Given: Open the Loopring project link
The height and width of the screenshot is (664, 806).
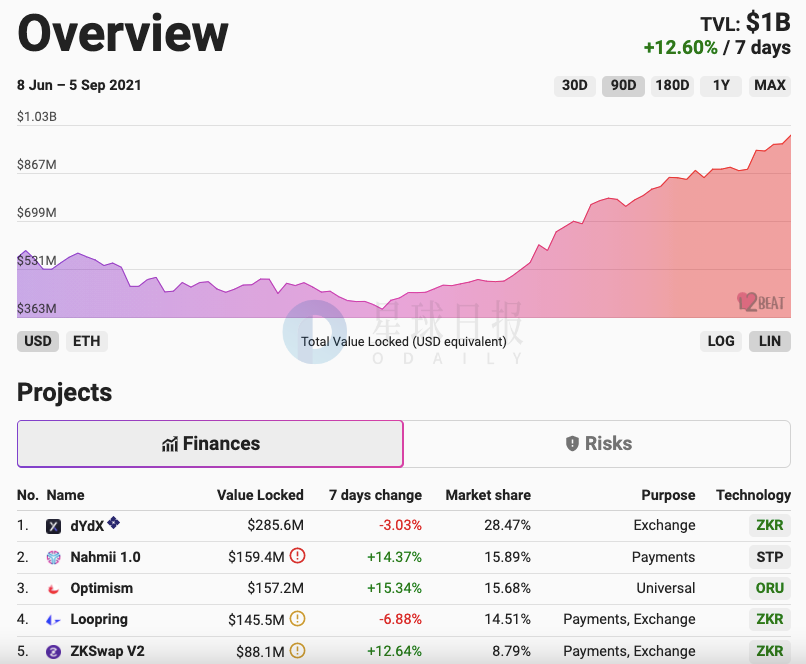Looking at the screenshot, I should click(99, 620).
